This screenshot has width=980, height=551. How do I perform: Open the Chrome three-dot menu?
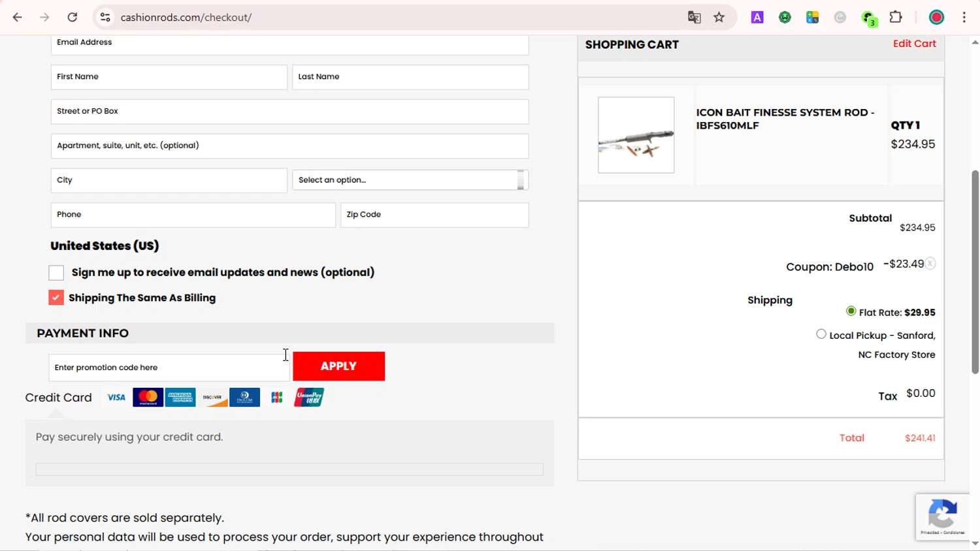(964, 18)
